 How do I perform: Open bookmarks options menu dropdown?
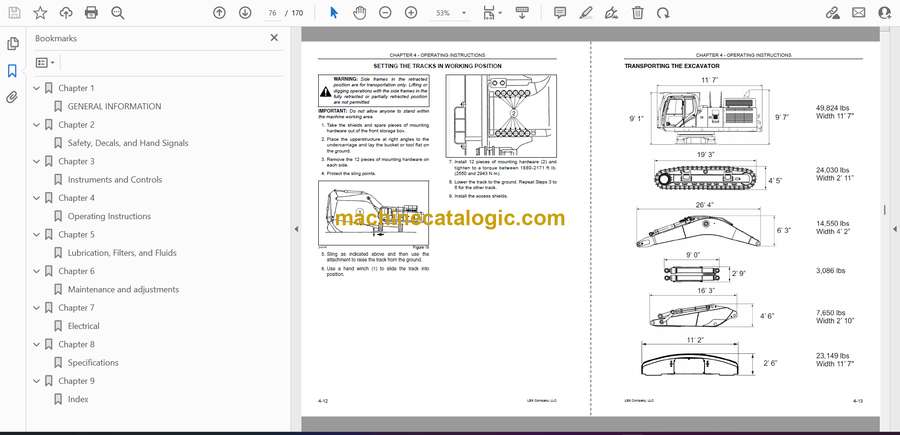pos(45,63)
